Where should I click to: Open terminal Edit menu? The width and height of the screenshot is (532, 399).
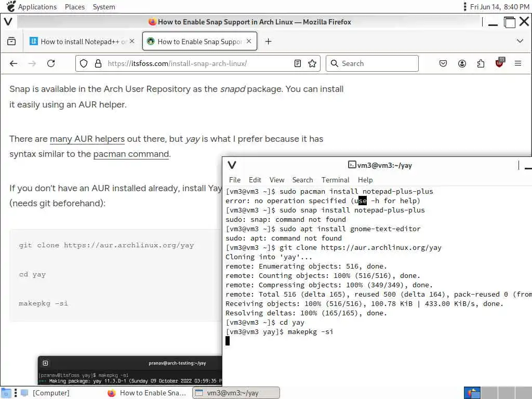(x=255, y=180)
